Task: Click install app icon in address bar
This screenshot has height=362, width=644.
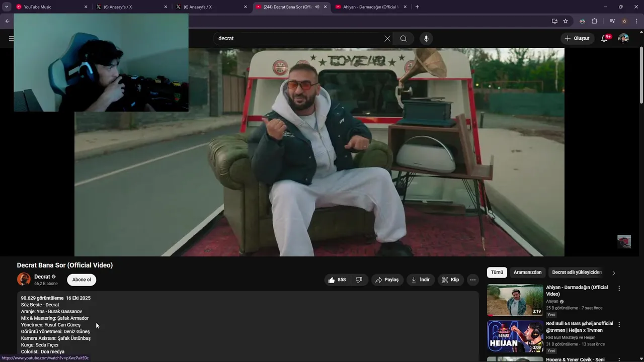Action: click(554, 21)
